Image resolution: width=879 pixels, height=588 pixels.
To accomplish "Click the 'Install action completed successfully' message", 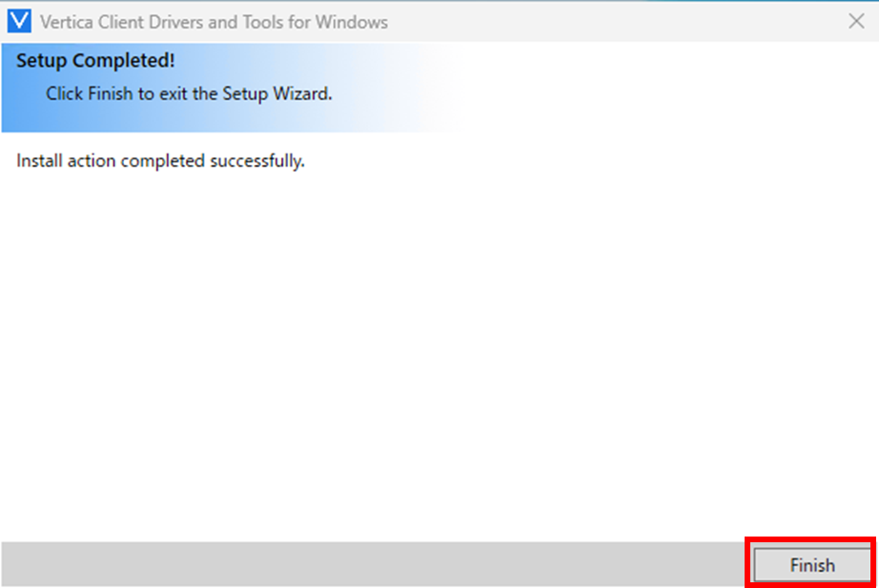I will click(x=160, y=161).
